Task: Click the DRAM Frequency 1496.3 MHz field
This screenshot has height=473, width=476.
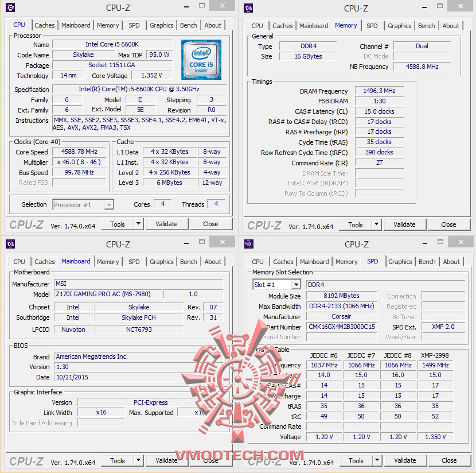Action: click(379, 91)
